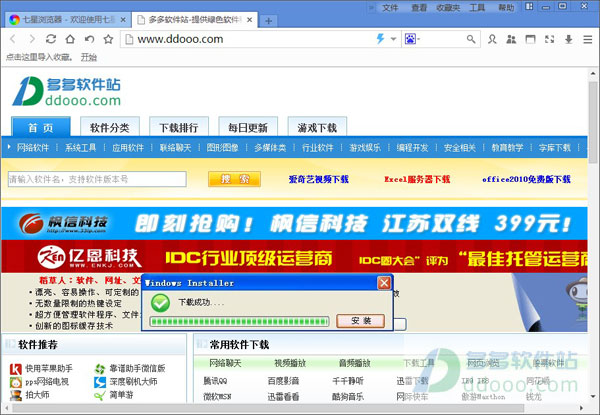
Task: Click the green download progress bar
Action: (240, 321)
